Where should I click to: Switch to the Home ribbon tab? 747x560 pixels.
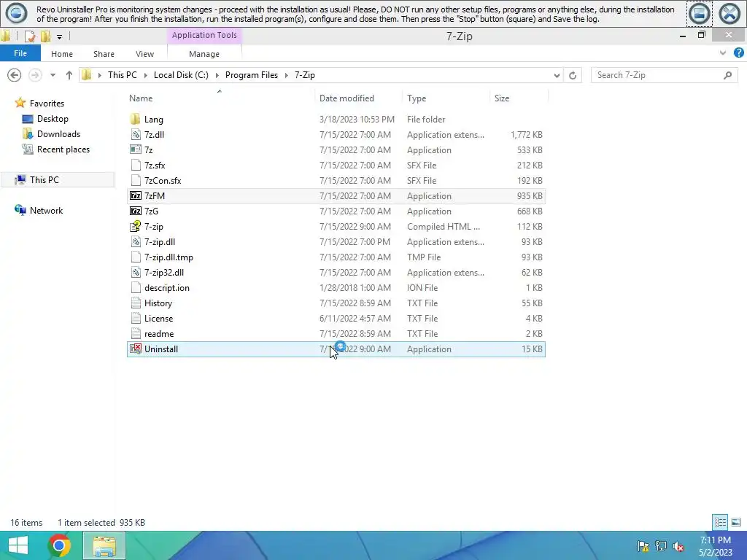point(62,54)
